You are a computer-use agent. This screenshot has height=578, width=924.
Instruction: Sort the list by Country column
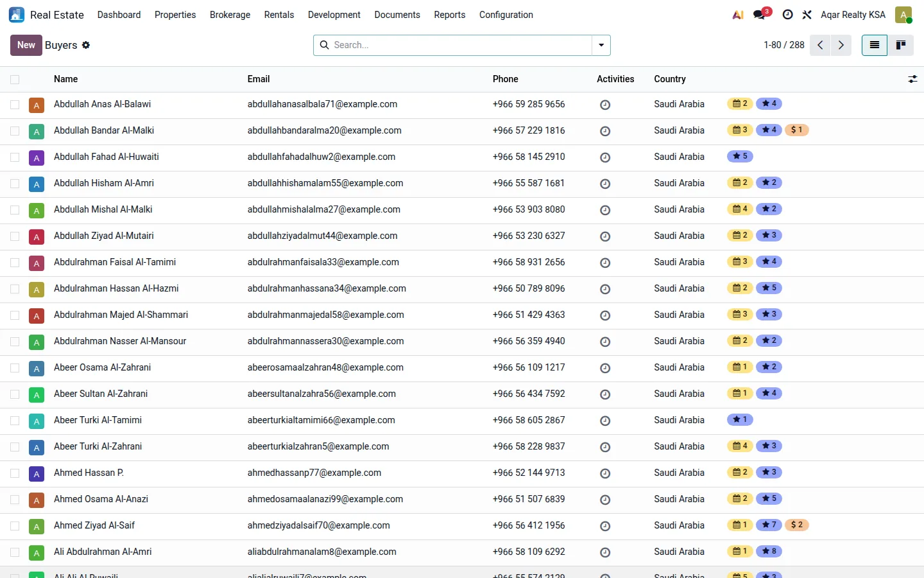[x=670, y=79]
